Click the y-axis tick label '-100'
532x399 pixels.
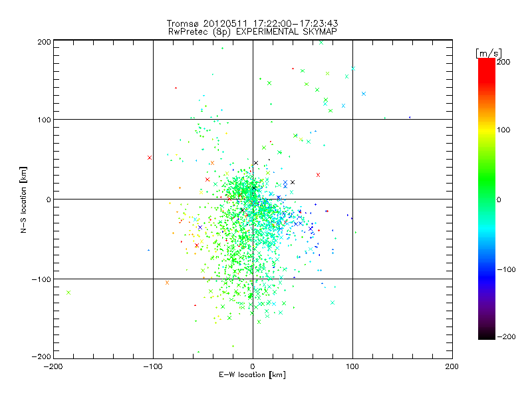tap(41, 279)
